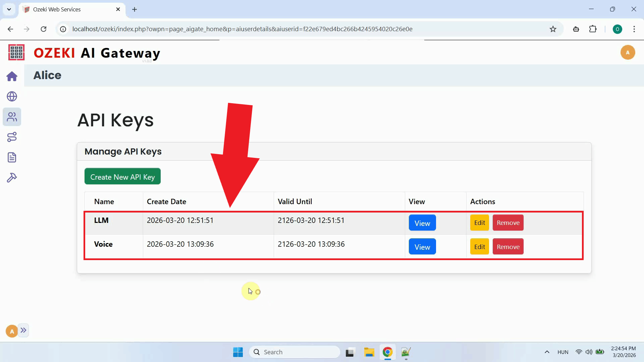The height and width of the screenshot is (362, 644).
Task: Click the Create New API Key button
Action: pos(122,177)
